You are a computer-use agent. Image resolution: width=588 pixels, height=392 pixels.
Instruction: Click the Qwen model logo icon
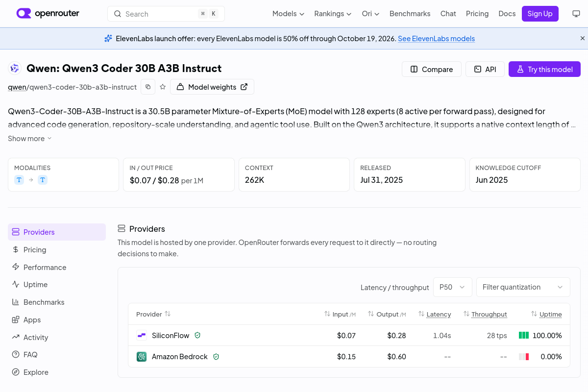click(x=15, y=69)
